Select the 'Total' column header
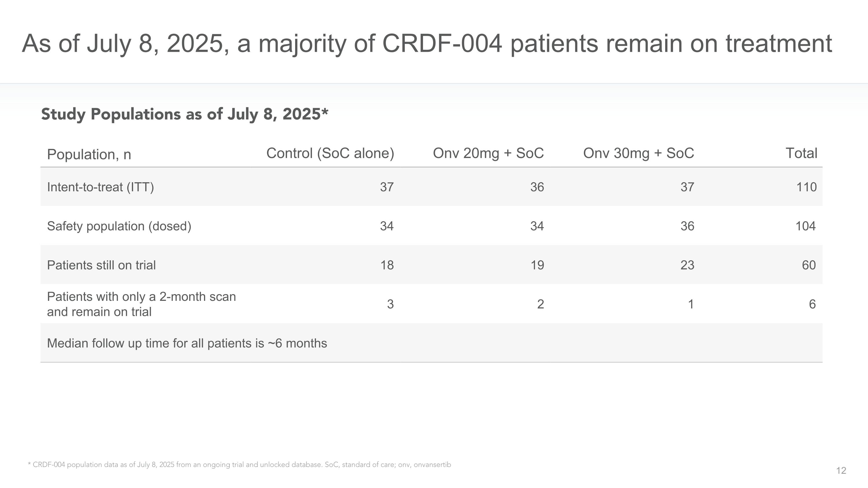This screenshot has width=868, height=488. click(801, 153)
